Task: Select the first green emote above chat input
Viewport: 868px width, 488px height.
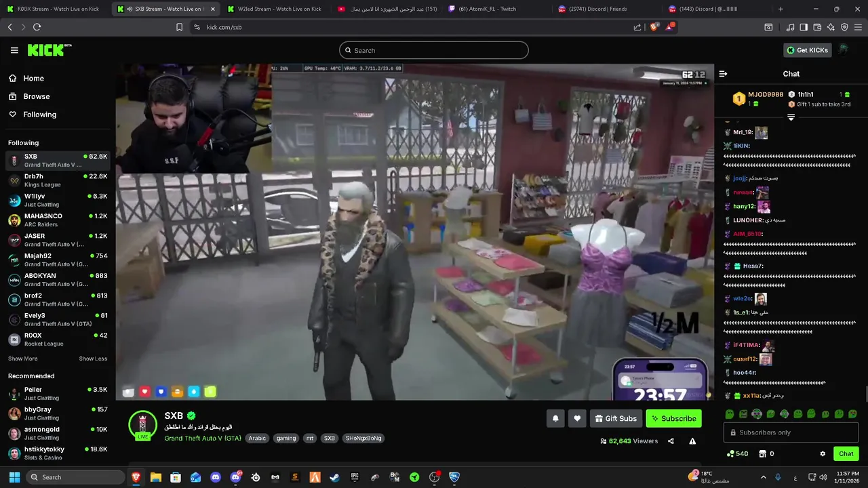Action: coord(730,414)
